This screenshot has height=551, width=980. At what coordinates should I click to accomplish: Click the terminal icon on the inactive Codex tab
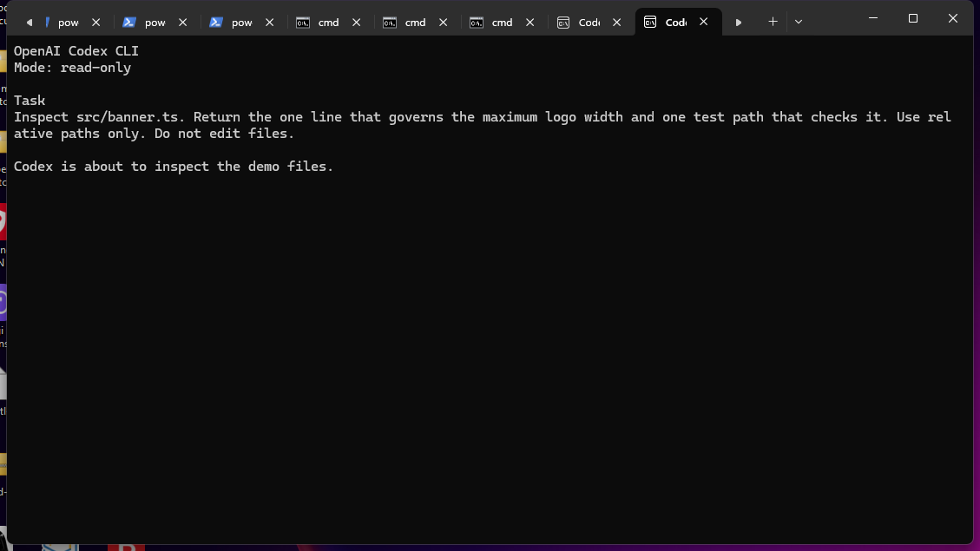563,22
